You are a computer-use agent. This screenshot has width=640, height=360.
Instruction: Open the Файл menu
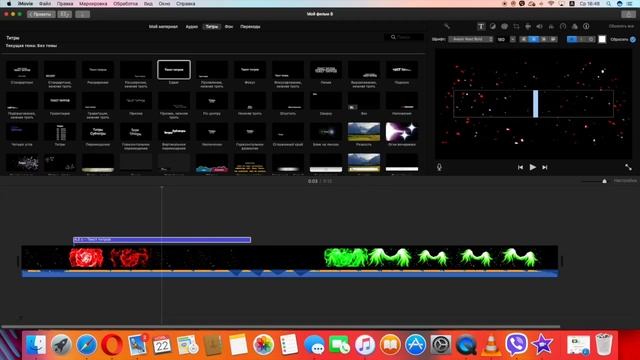click(x=45, y=4)
